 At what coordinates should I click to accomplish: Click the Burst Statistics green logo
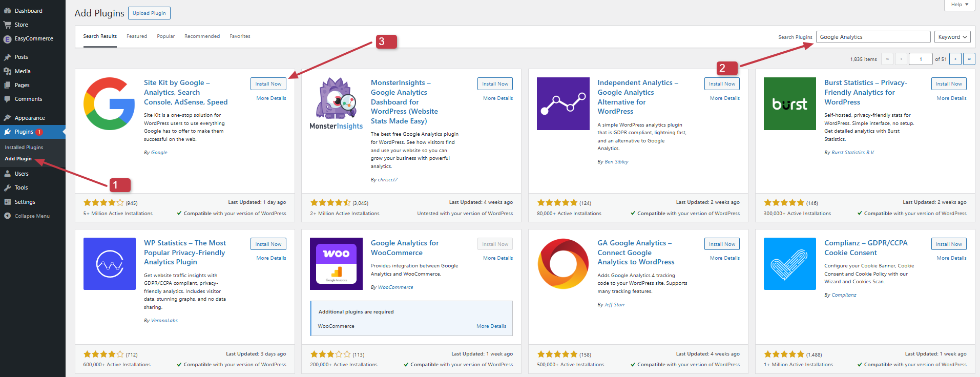tap(789, 103)
